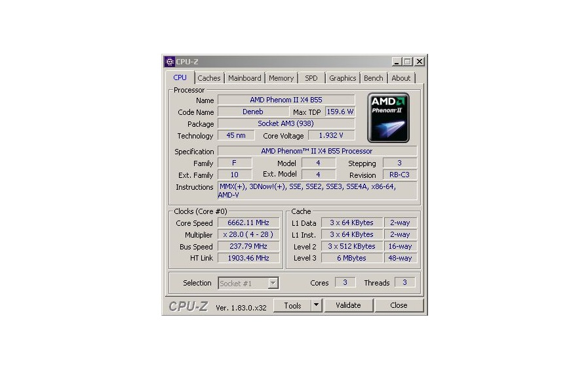Click the version text Ver. 1.83.0.x32

pyautogui.click(x=241, y=308)
